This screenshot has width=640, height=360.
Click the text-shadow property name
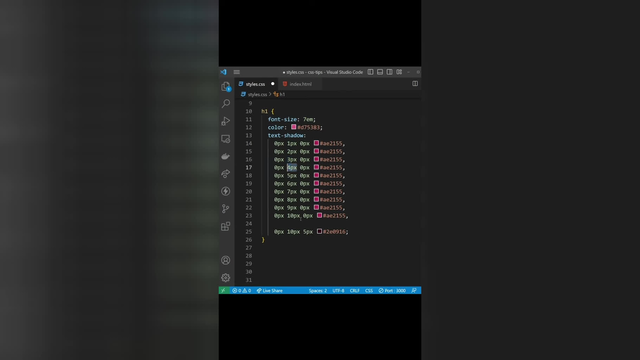pos(286,136)
